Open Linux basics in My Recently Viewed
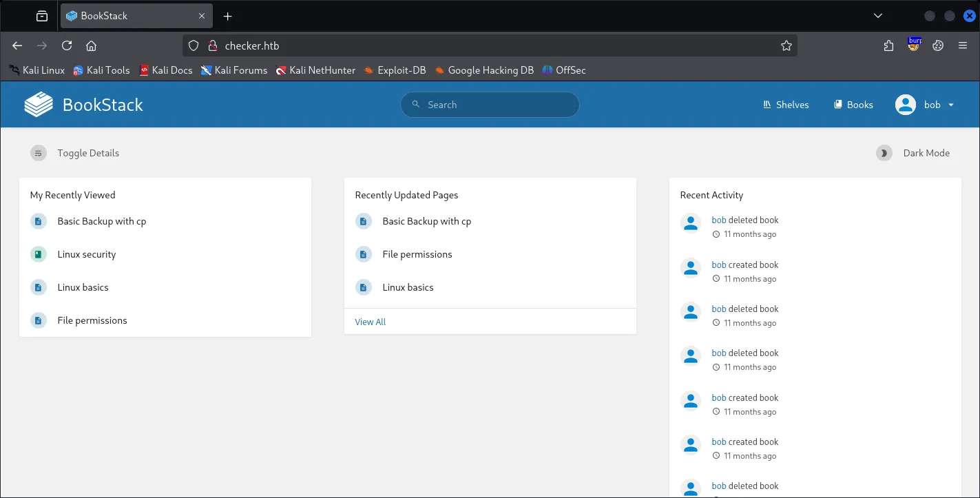The image size is (980, 498). (x=83, y=287)
